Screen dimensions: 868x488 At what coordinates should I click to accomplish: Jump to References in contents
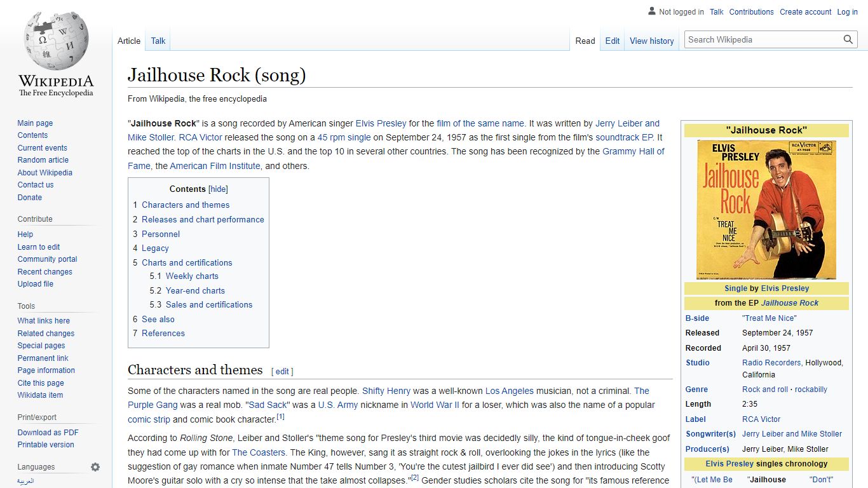click(x=163, y=333)
